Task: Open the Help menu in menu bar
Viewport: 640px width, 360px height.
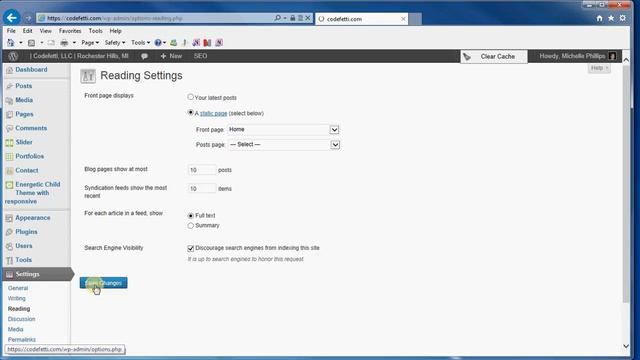Action: click(x=116, y=31)
